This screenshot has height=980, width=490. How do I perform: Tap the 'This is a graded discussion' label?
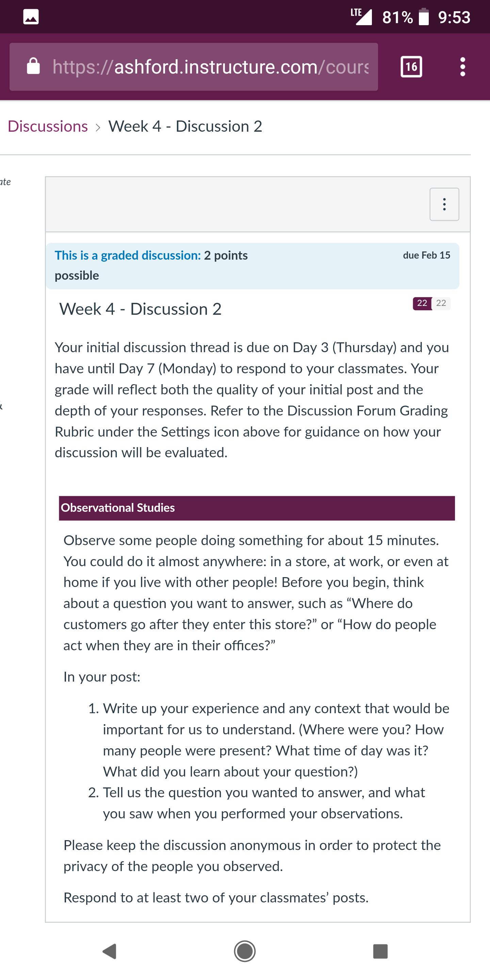click(x=128, y=255)
